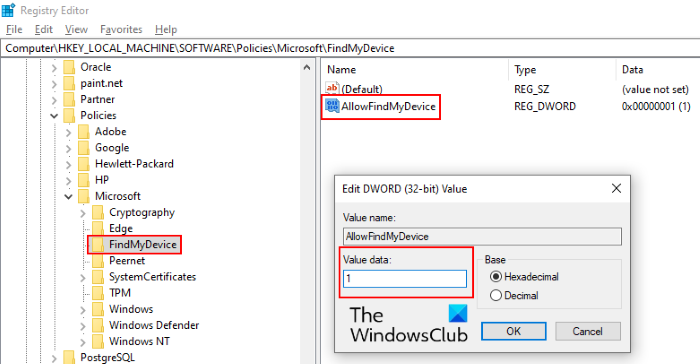Select the TPM key label
This screenshot has width=700, height=364.
coord(120,293)
